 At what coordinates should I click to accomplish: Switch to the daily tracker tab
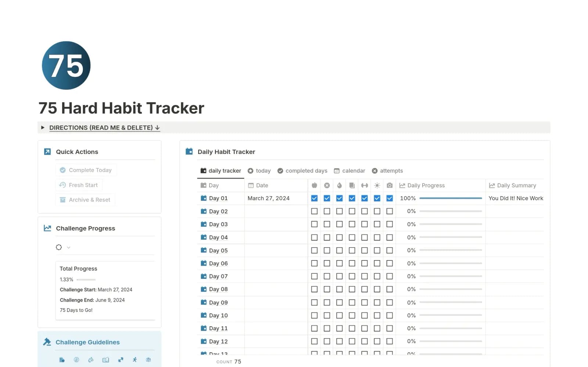coord(220,171)
